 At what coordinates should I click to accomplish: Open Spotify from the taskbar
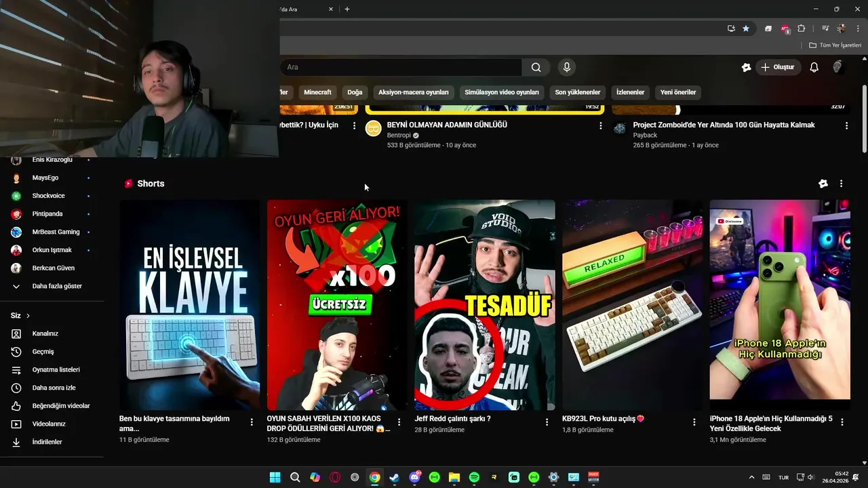[x=474, y=477]
